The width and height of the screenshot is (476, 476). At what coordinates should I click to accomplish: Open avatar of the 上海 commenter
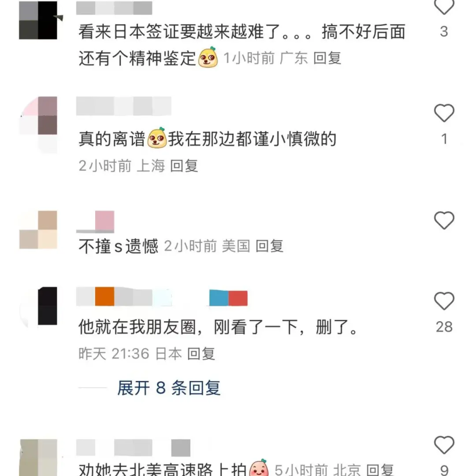tap(38, 124)
